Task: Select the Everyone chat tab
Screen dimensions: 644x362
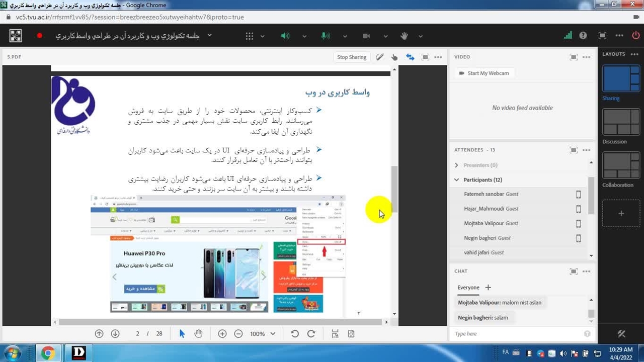Action: point(468,288)
